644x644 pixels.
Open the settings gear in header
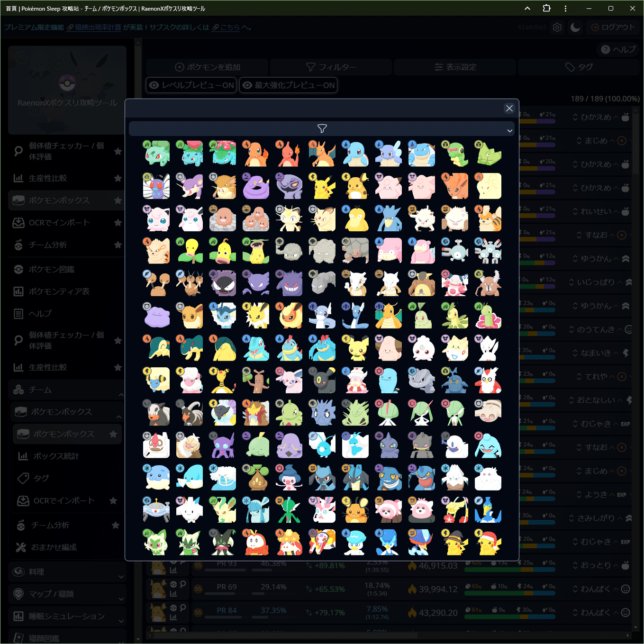point(557,27)
